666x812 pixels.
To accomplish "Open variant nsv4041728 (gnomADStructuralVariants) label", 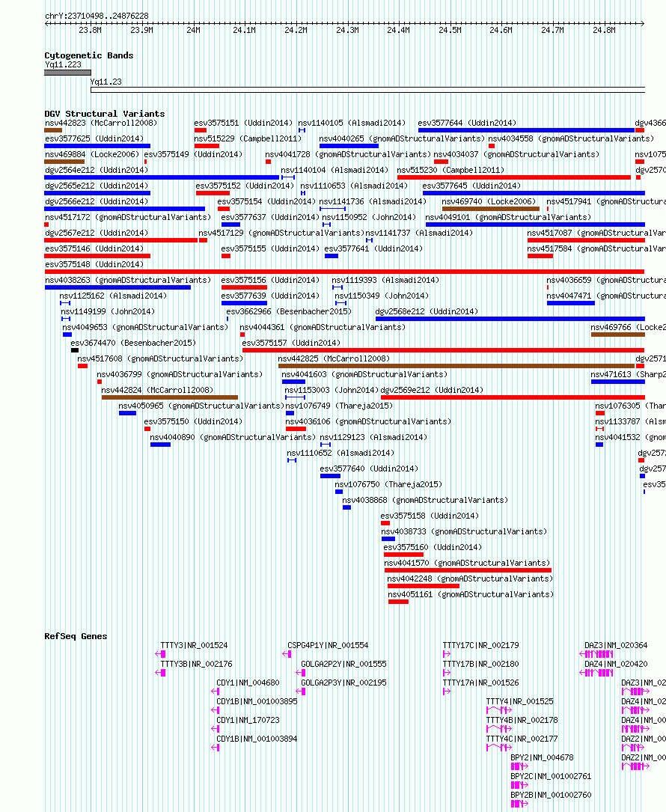I will pyautogui.click(x=348, y=154).
